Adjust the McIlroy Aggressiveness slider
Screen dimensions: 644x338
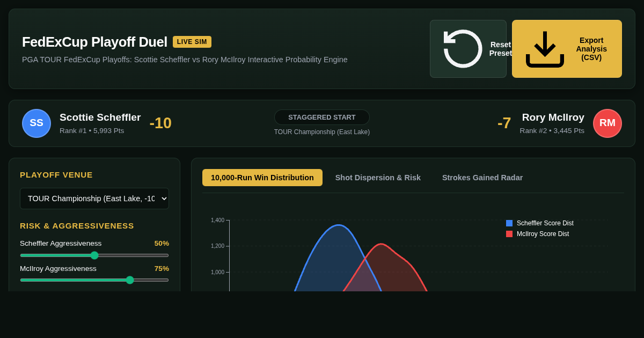(x=94, y=280)
